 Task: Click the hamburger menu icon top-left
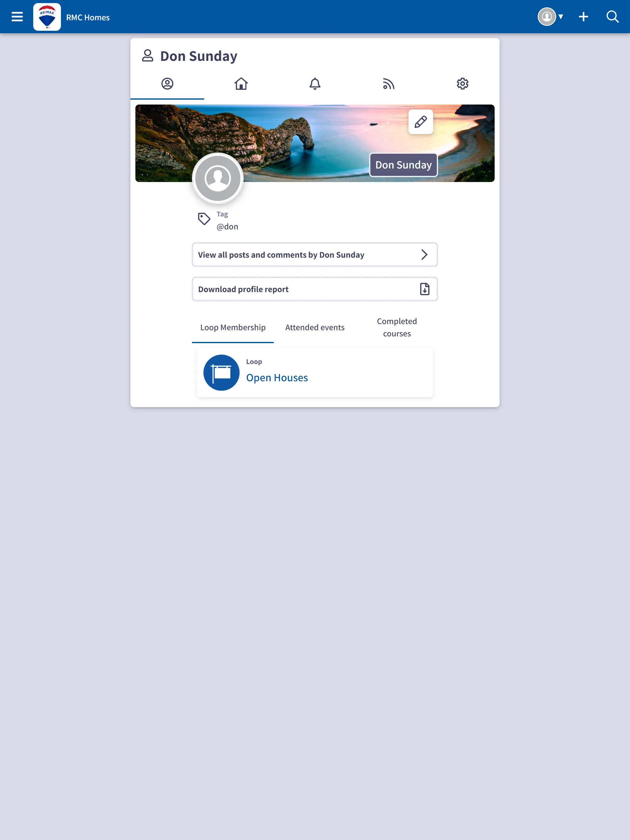pyautogui.click(x=17, y=17)
